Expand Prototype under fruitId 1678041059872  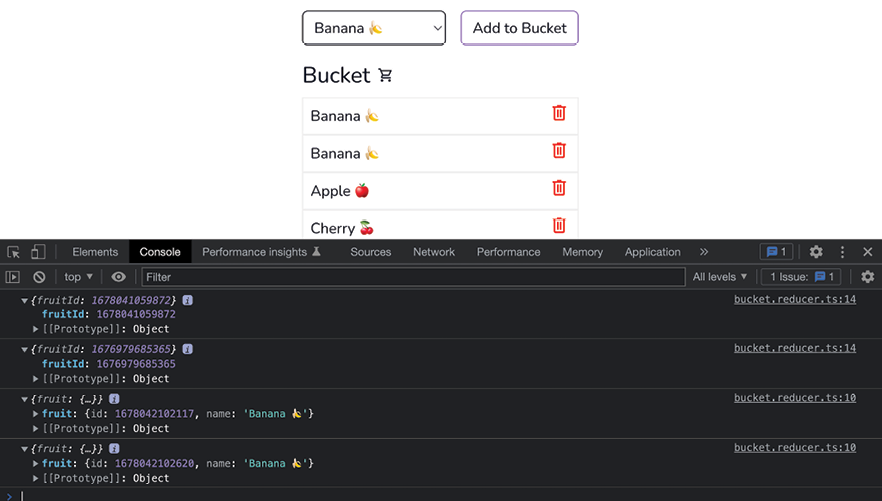(35, 329)
